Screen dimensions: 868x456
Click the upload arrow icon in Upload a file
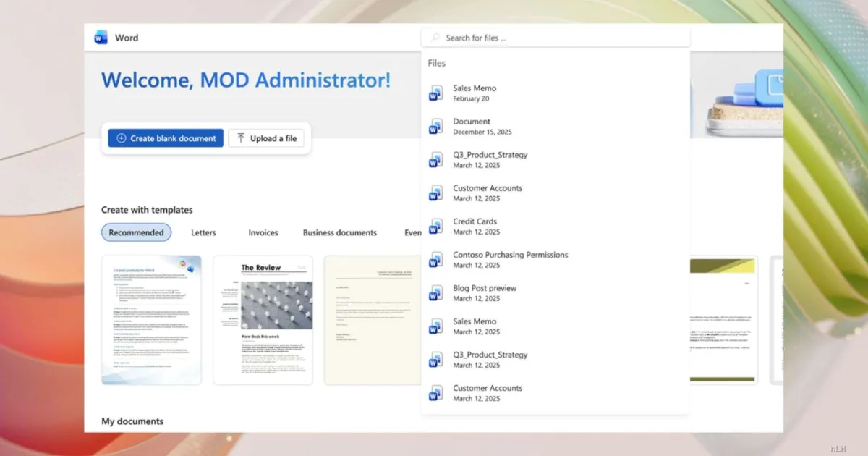point(241,138)
